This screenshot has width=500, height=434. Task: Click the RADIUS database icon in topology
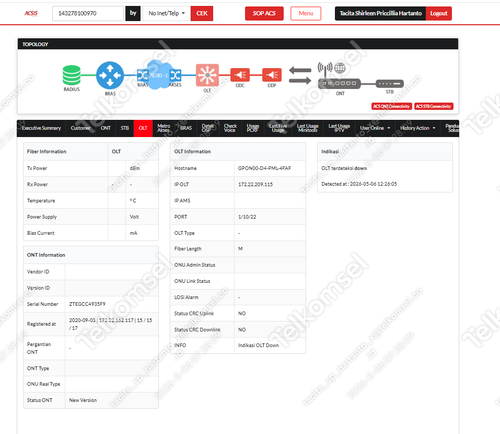pyautogui.click(x=71, y=75)
